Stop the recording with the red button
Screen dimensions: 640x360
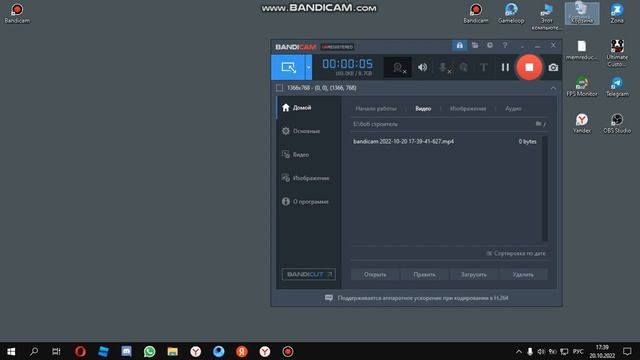[529, 67]
